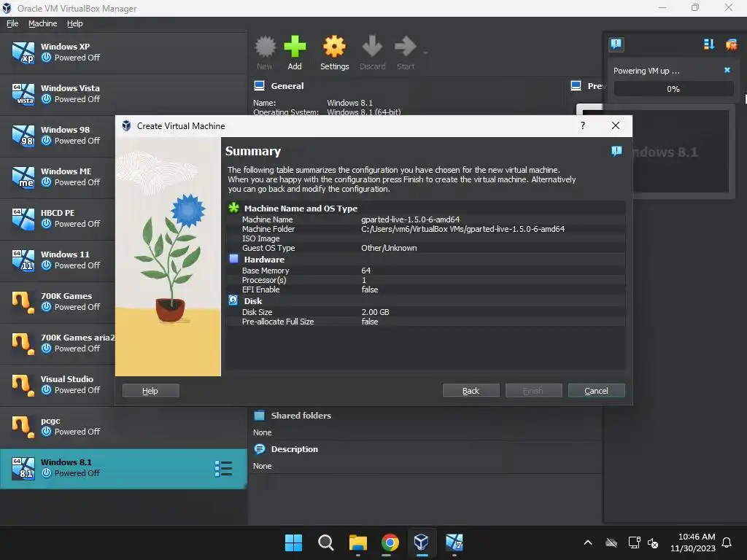Click the Start arrow toolbar icon

pos(406,47)
